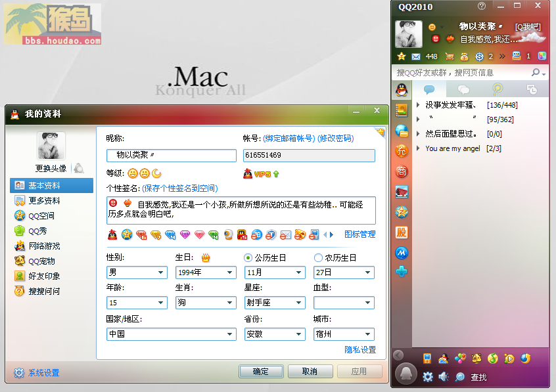Viewport: 556px width, 392px height.
Task: Click the 系统设置 link with gear
Action: pos(37,373)
